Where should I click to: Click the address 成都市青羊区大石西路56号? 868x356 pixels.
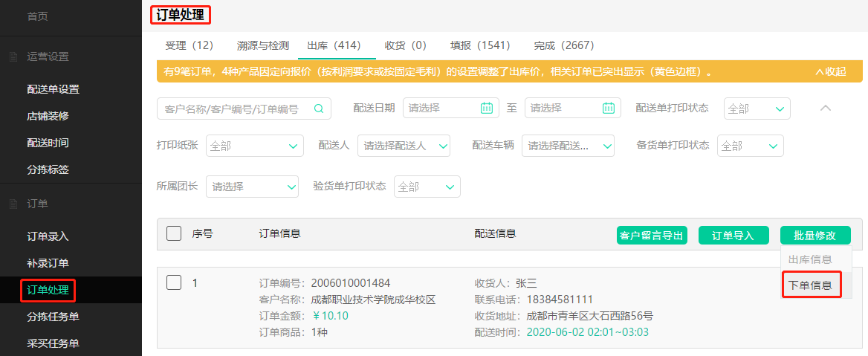click(589, 316)
